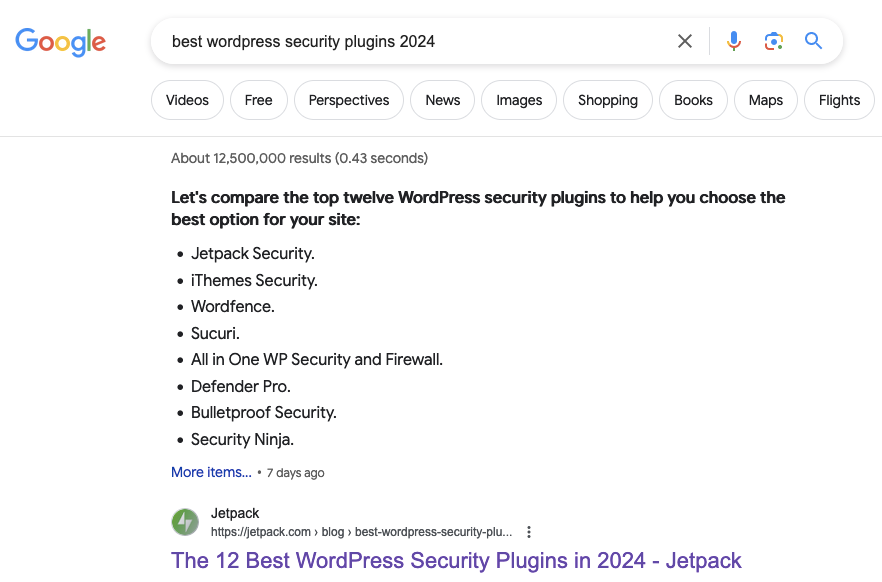This screenshot has height=582, width=882.
Task: Switch to Perspectives filter
Action: [349, 100]
